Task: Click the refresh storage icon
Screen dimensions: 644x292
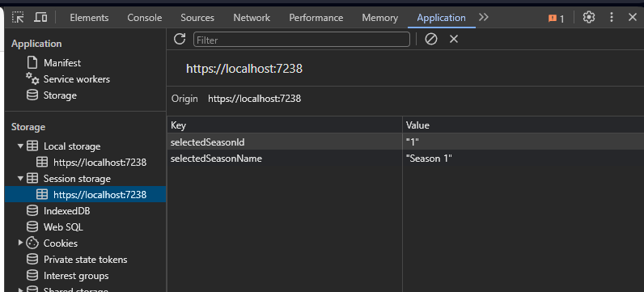Action: click(180, 39)
